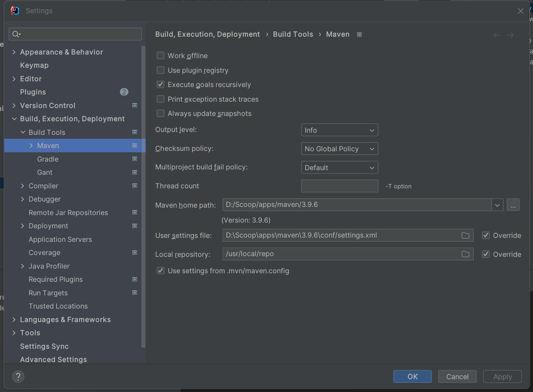533x392 pixels.
Task: Select Gradle in the settings tree
Action: tap(48, 159)
